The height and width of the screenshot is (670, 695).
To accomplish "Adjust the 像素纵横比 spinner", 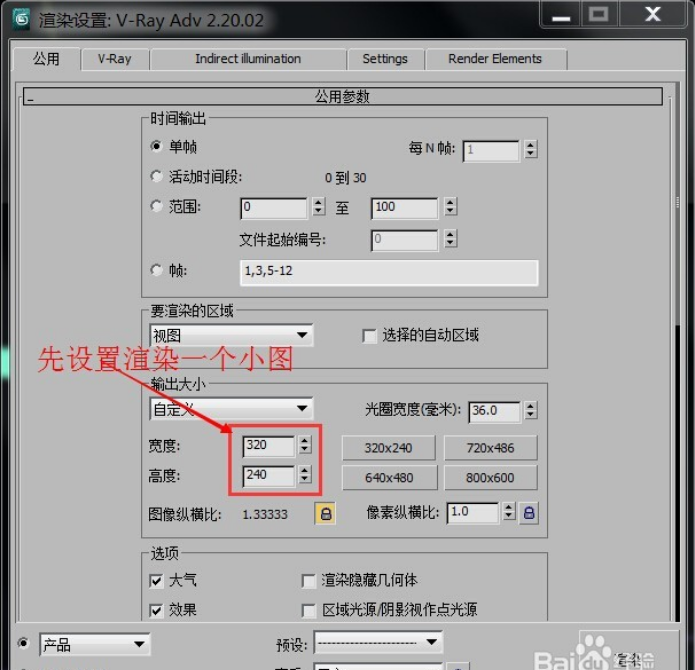I will [x=509, y=512].
